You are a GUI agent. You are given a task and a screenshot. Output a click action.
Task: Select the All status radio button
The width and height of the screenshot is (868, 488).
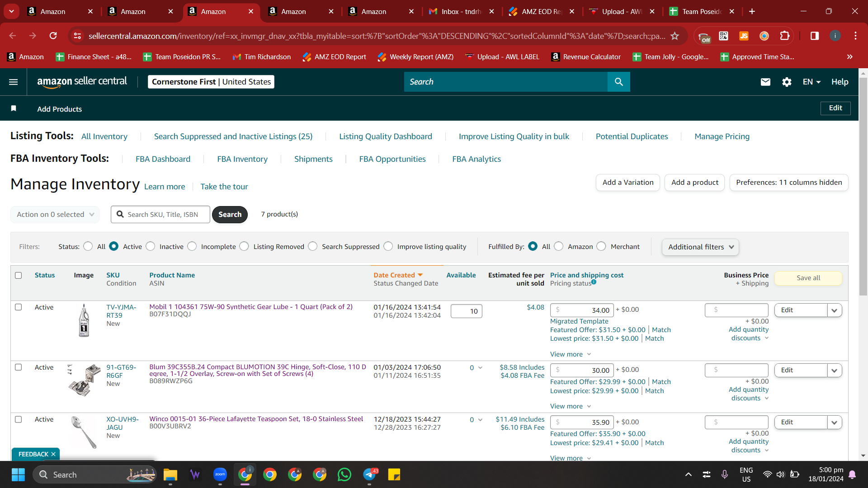88,246
